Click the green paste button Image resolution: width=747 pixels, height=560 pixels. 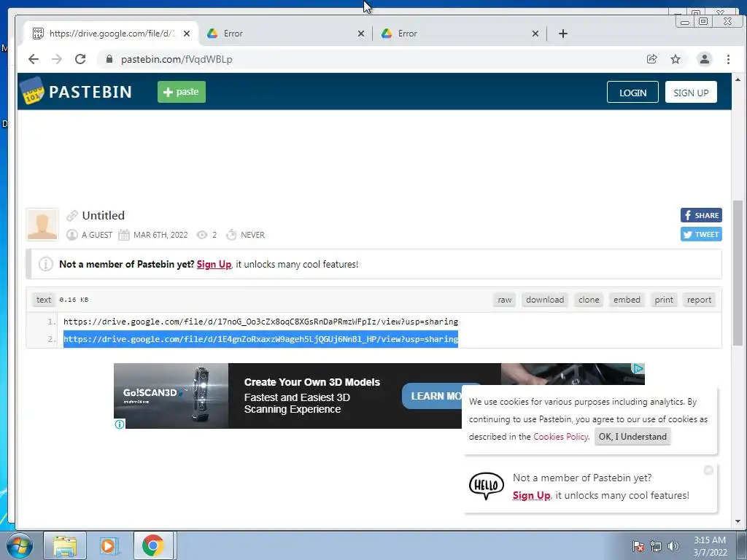[182, 92]
